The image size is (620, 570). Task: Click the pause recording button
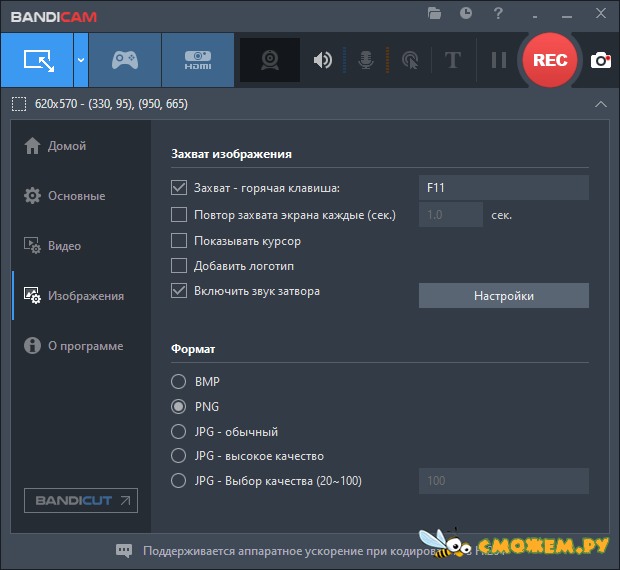499,60
